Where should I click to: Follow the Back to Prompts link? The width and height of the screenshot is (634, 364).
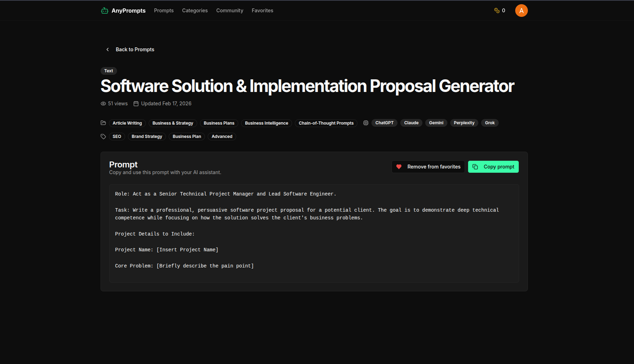point(135,49)
